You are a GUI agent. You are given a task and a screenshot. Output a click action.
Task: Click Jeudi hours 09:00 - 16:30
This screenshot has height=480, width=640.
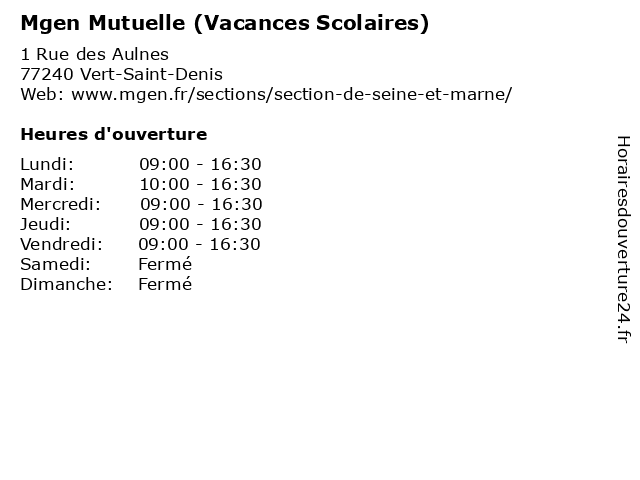coord(200,224)
